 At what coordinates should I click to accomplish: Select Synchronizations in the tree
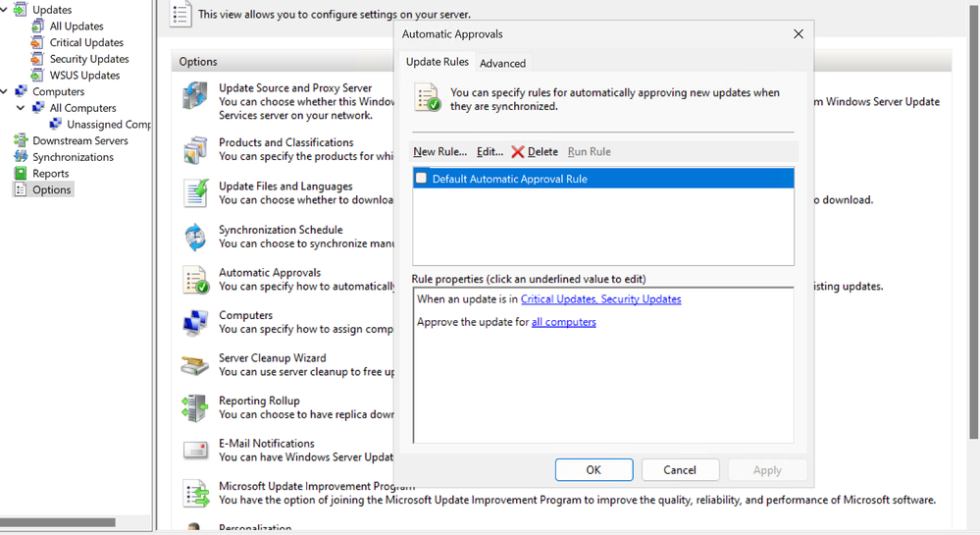[74, 157]
